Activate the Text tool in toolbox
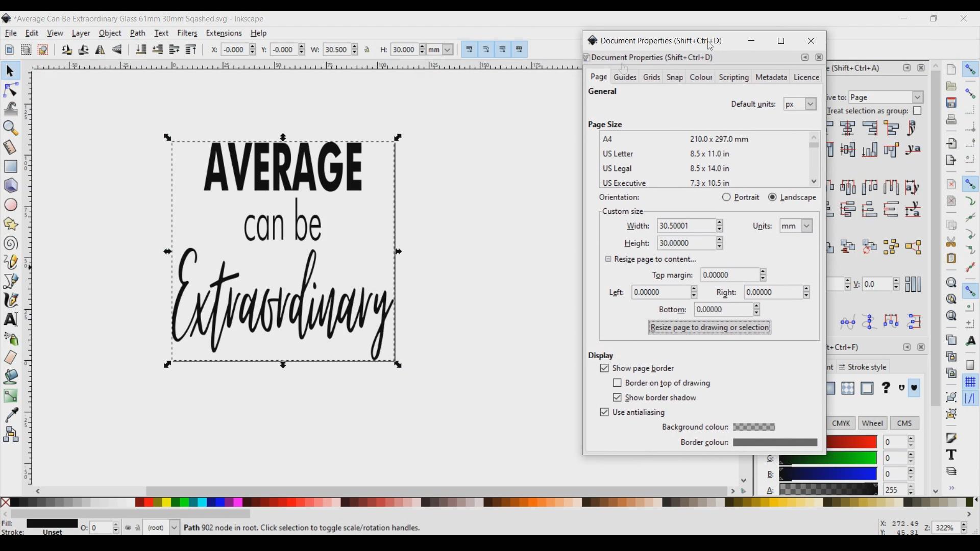980x551 pixels. point(11,320)
